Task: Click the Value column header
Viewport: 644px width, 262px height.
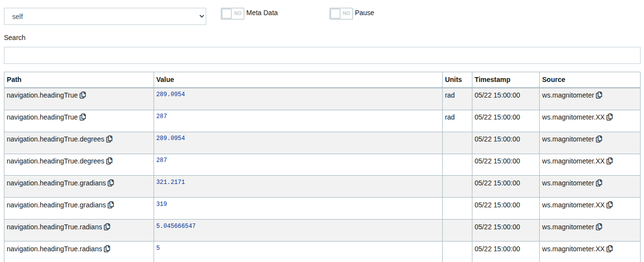Action: 165,80
